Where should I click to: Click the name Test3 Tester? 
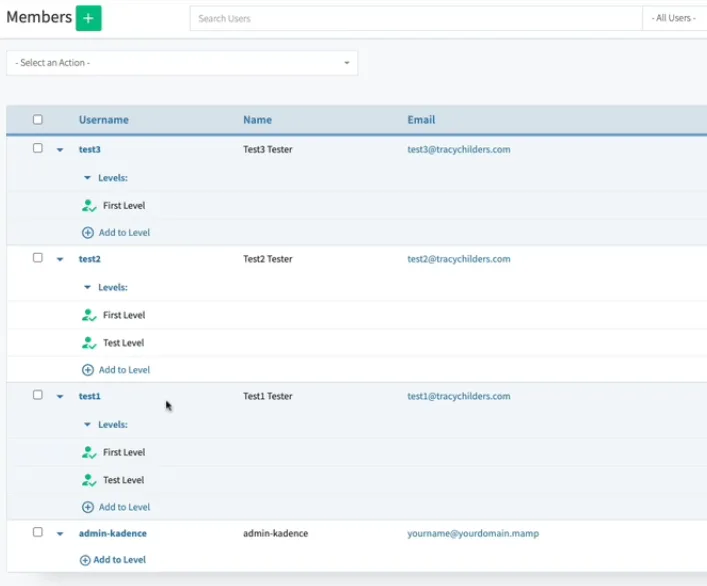click(x=268, y=149)
